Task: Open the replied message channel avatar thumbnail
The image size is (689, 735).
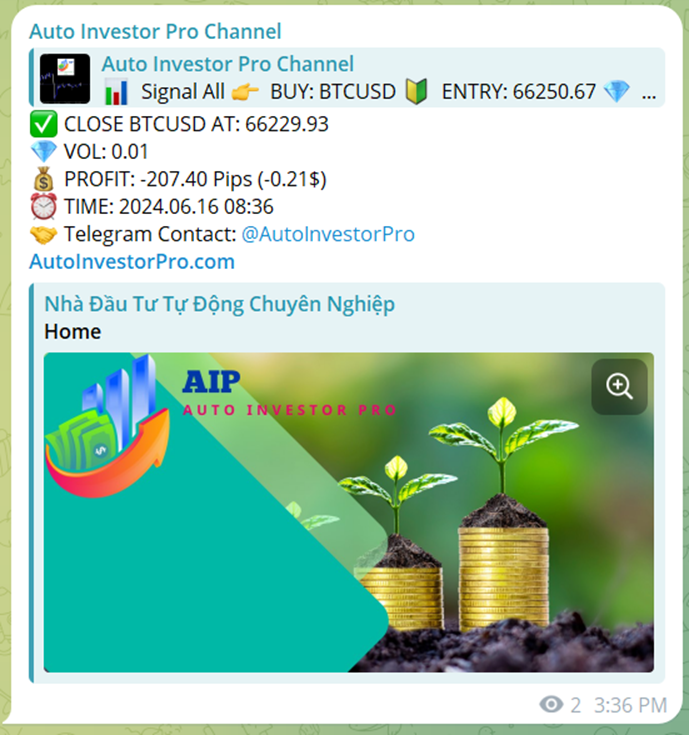Action: [x=65, y=78]
